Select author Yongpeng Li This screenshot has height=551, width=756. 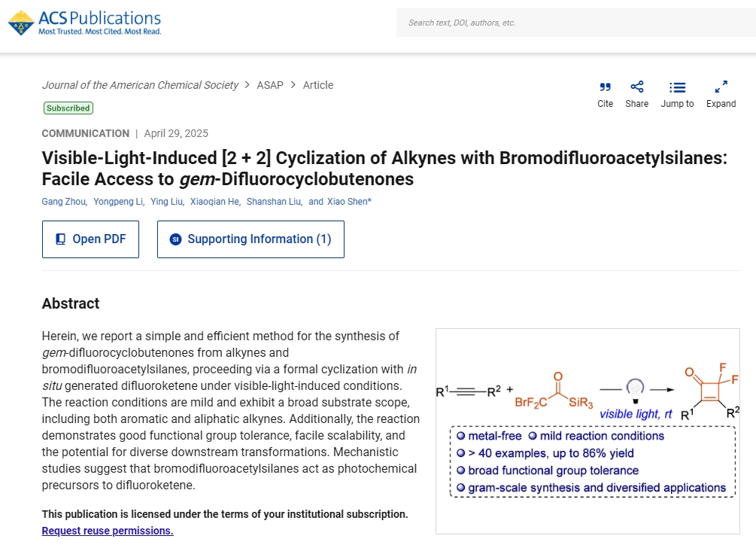[x=117, y=202]
